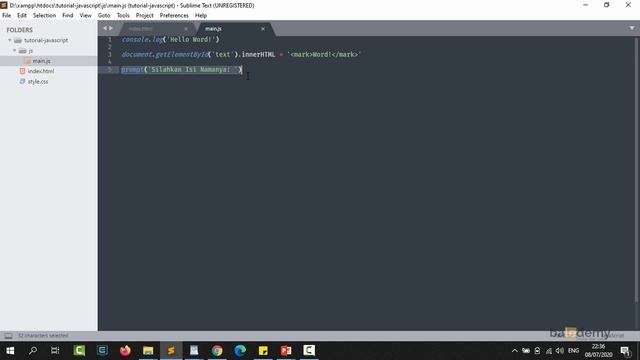Open the View menu
Image resolution: width=640 pixels, height=360 pixels.
pos(85,16)
